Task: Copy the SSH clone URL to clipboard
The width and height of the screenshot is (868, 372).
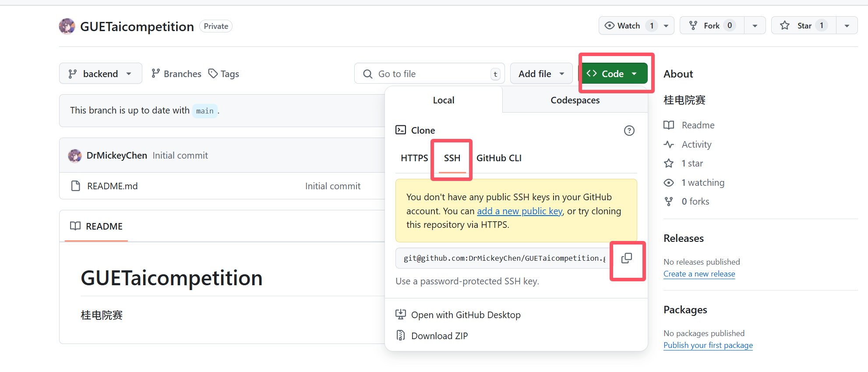Action: (627, 258)
